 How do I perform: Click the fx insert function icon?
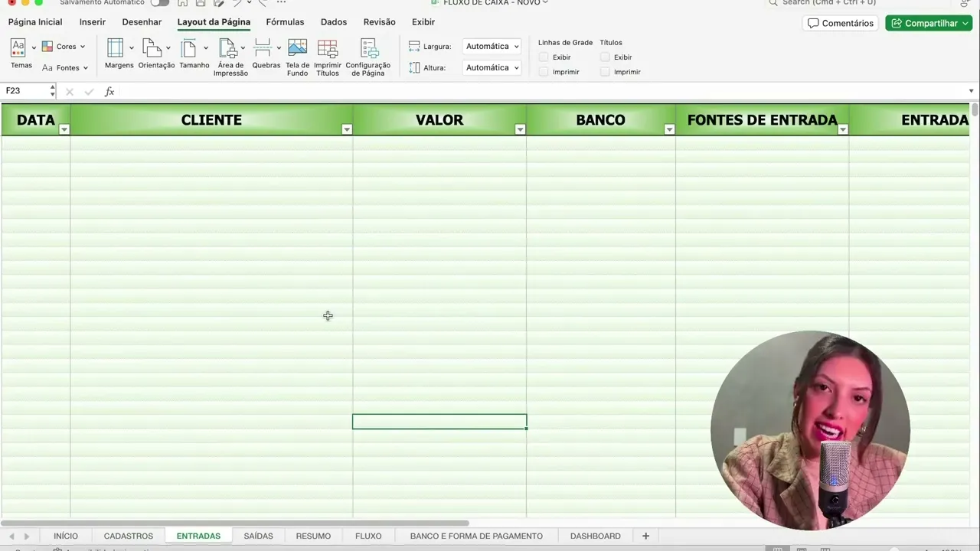point(109,92)
